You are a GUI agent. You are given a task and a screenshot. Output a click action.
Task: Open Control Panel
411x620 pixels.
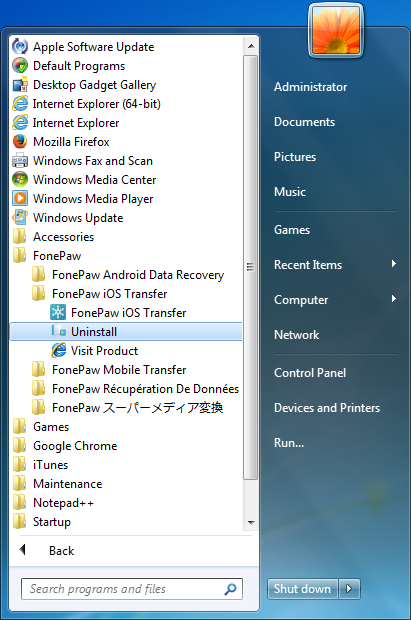[310, 372]
